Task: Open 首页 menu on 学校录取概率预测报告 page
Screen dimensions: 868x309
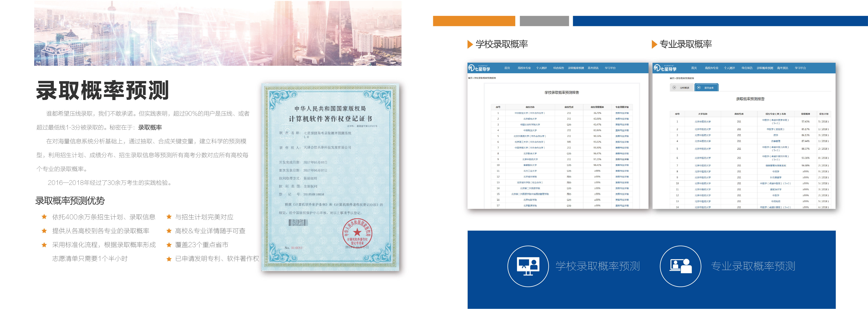Action: (x=507, y=68)
